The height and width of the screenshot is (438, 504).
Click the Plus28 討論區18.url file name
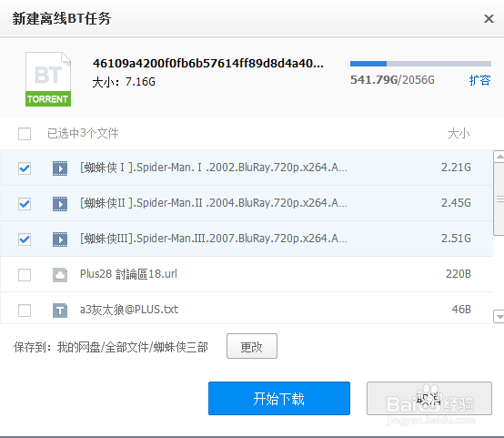(x=128, y=274)
